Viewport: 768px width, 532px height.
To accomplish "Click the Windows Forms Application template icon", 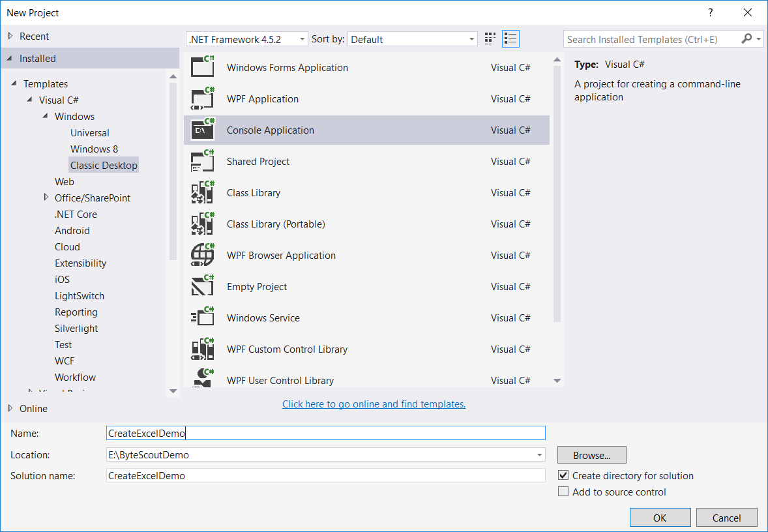I will pos(203,68).
